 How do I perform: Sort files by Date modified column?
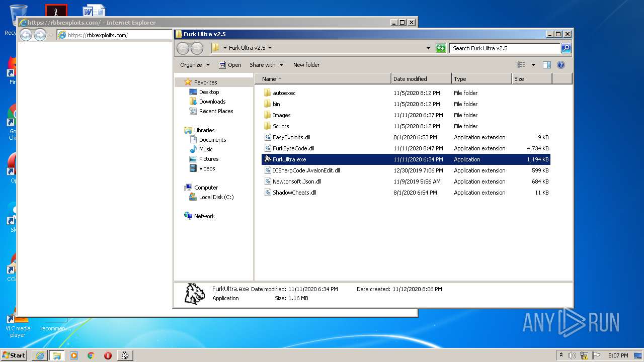click(421, 79)
